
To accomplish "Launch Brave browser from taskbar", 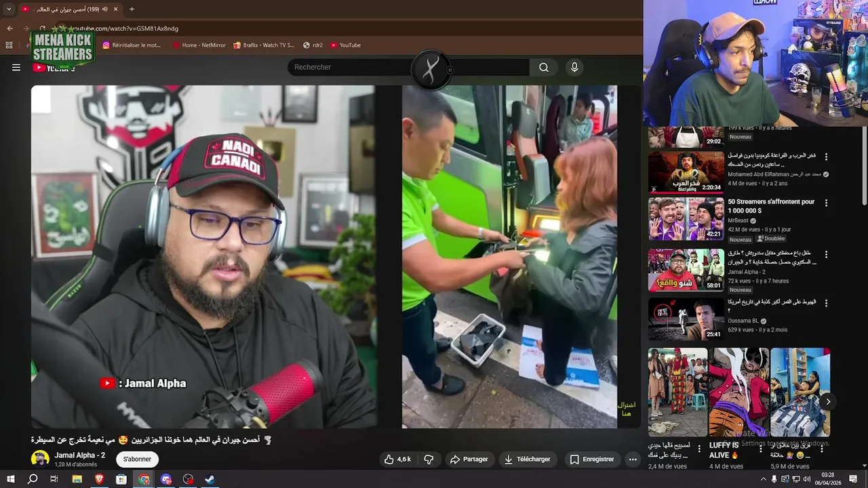I will coord(100,479).
